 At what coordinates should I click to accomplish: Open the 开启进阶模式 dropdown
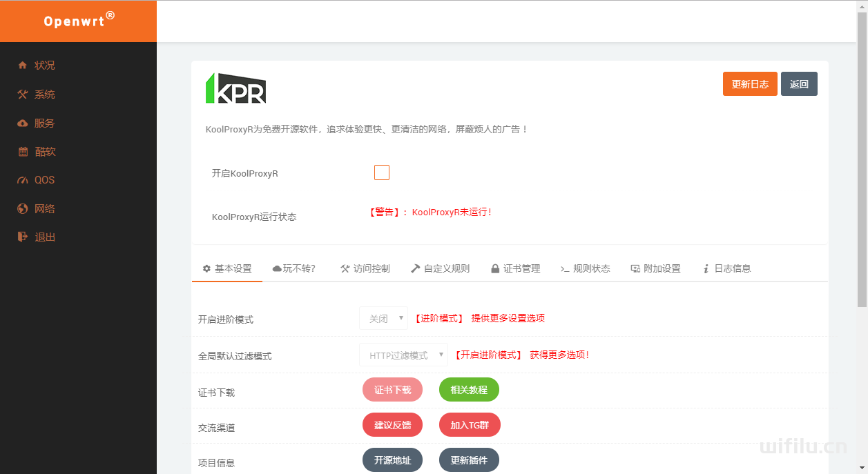point(383,319)
